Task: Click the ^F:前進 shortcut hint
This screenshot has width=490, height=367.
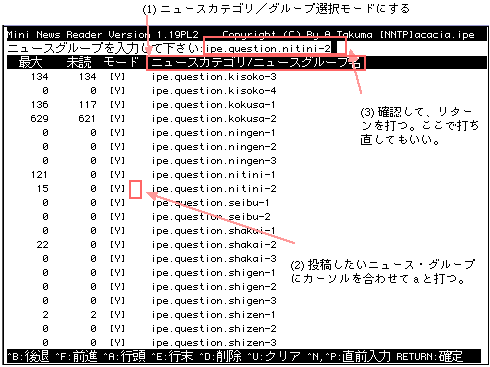Action: pyautogui.click(x=76, y=357)
